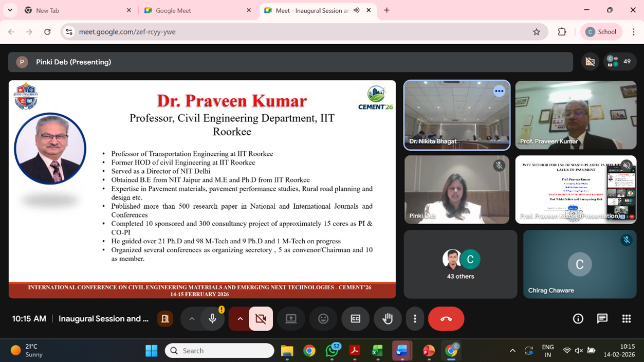Image resolution: width=644 pixels, height=362 pixels.
Task: Open Prof. Praveen Kumar presentation tile
Action: coord(576,190)
